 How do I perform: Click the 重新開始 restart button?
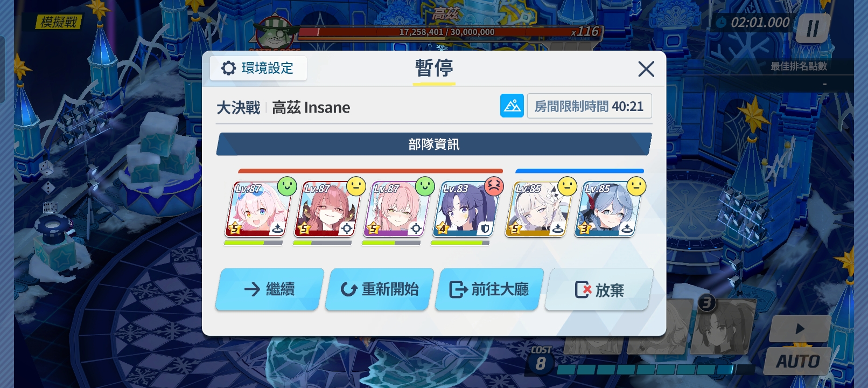point(380,289)
